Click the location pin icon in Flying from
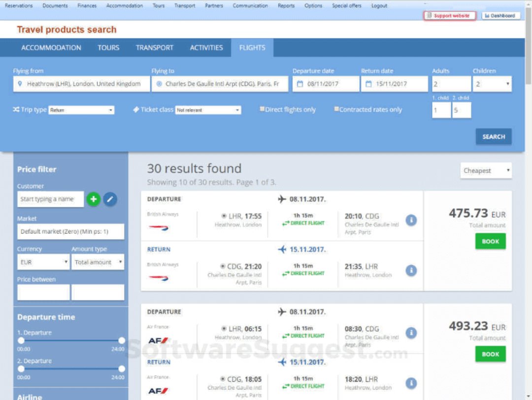Screen dimensions: 532x400 pos(20,84)
